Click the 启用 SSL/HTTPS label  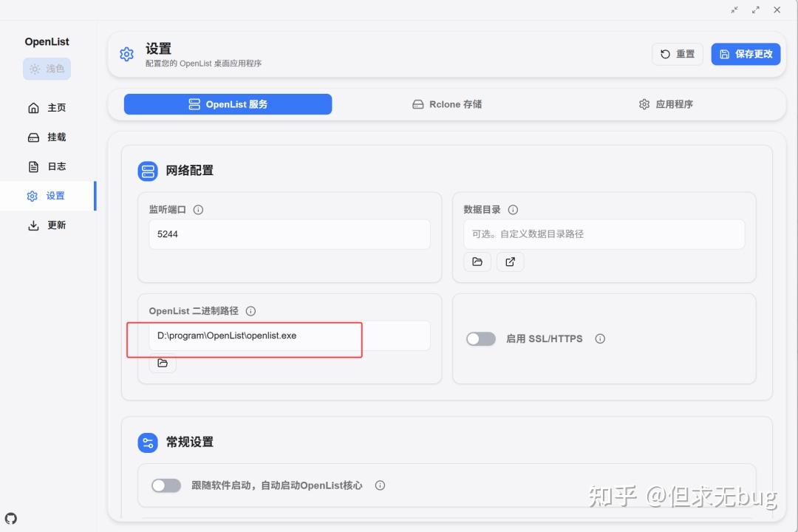coord(544,338)
